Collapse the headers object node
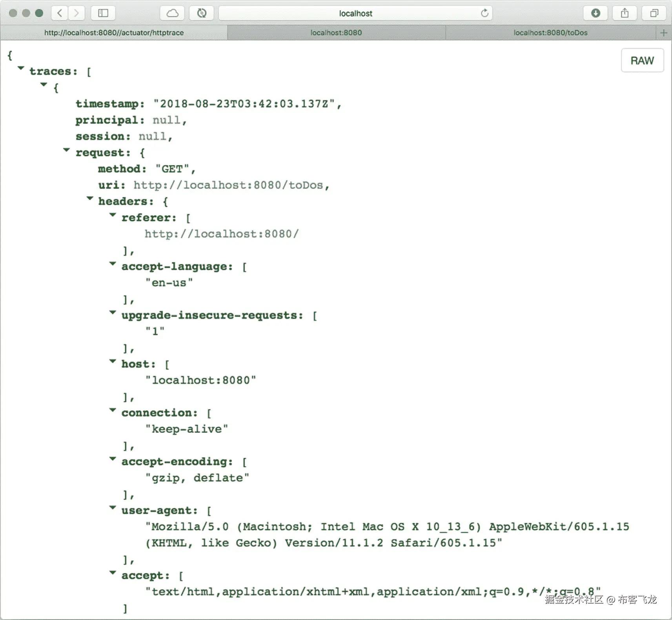 89,198
